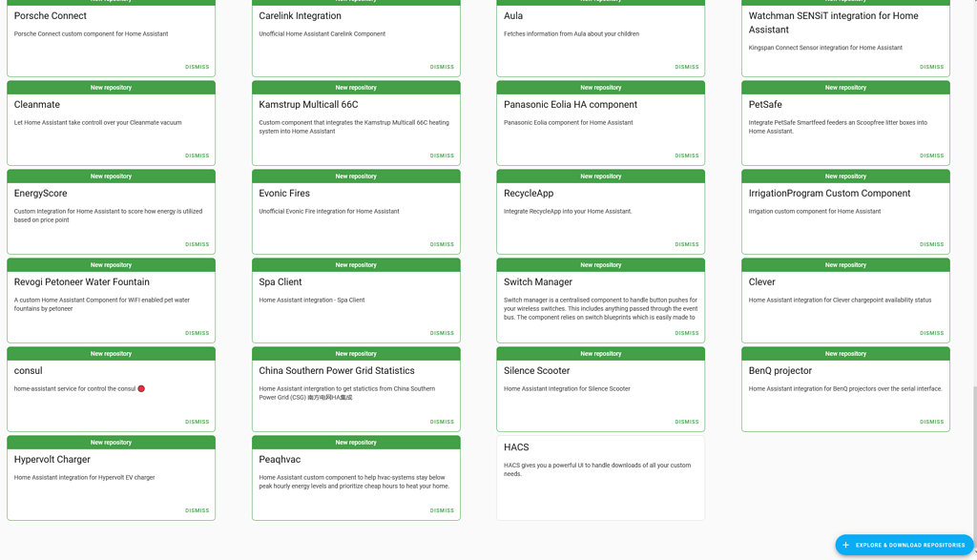
Task: Click the Switch Manager description text
Action: point(601,309)
